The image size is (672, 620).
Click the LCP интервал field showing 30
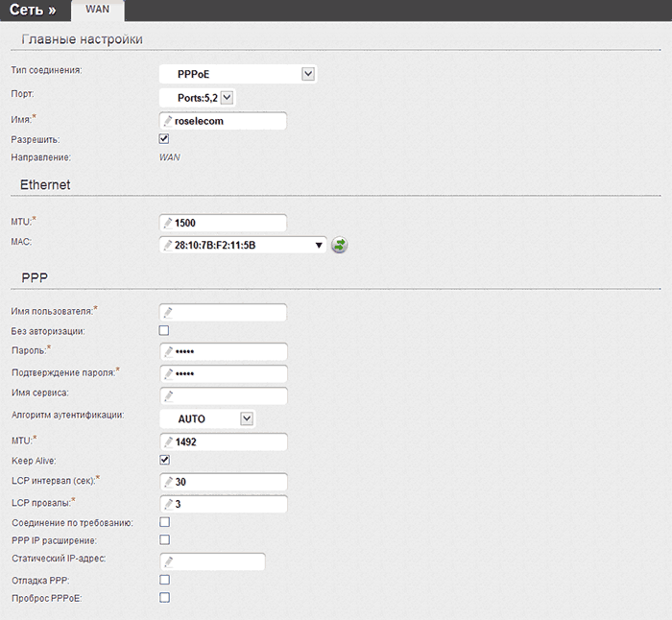[x=223, y=481]
